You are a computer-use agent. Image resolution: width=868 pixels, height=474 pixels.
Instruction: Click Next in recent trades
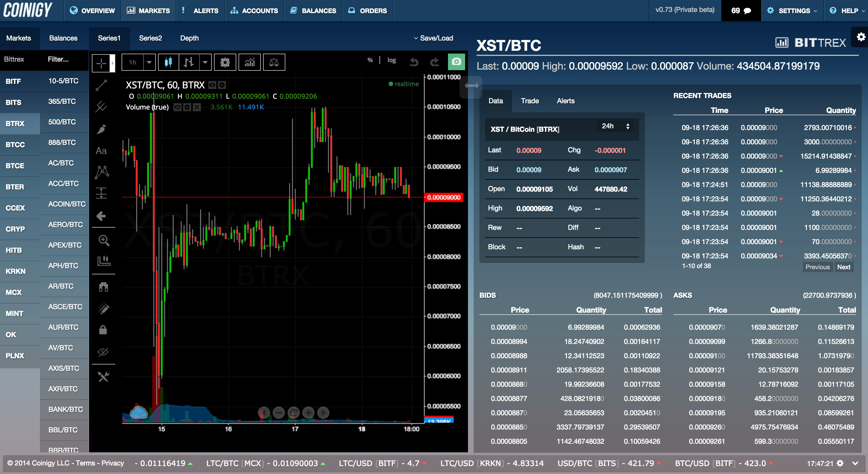pos(844,267)
